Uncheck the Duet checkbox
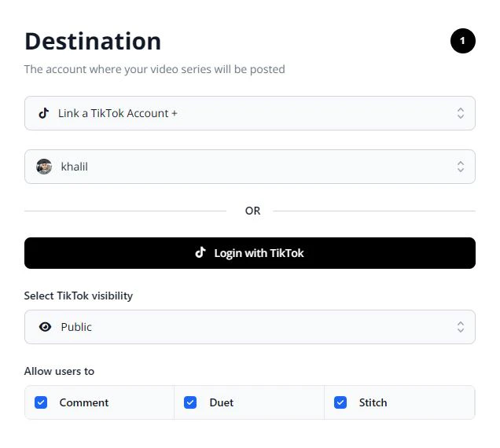The image size is (500, 448). click(190, 402)
